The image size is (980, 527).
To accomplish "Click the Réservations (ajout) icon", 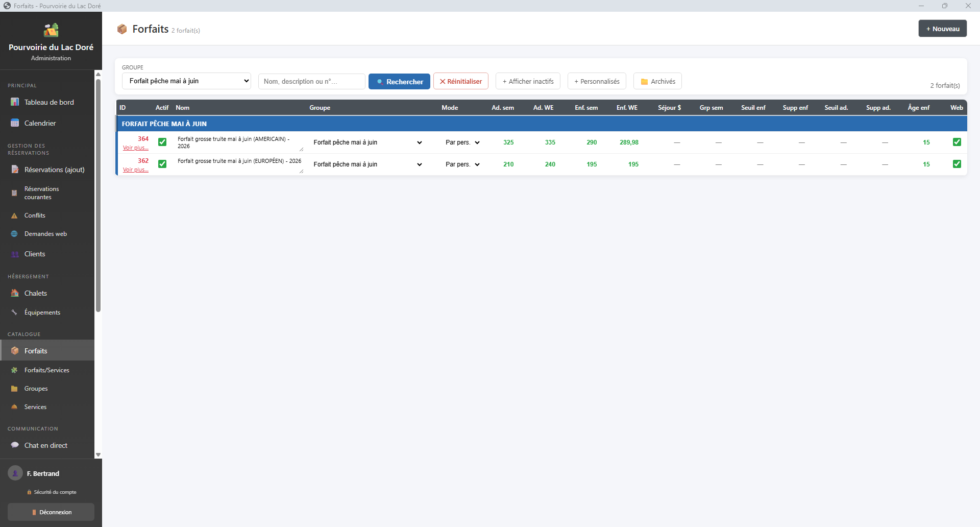I will pyautogui.click(x=15, y=170).
